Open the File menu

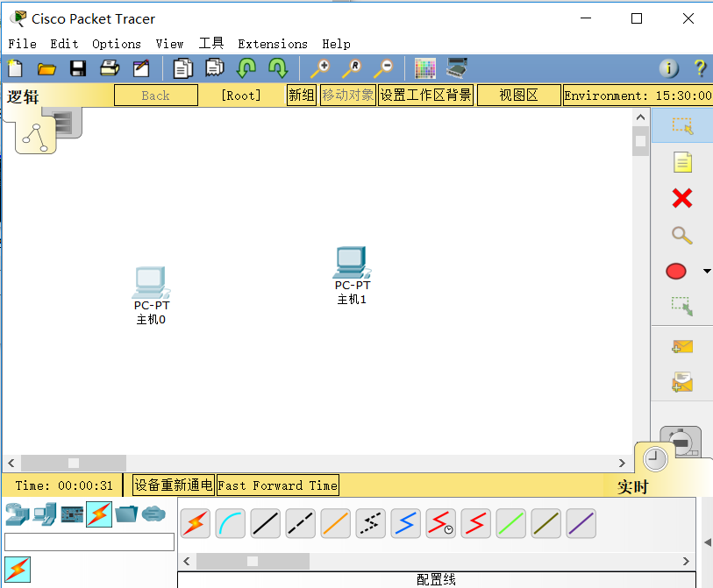[x=22, y=44]
